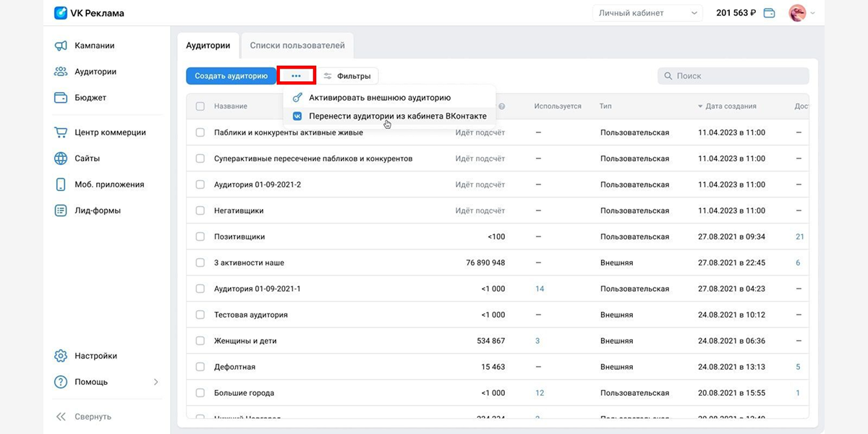
Task: Open used-in link 3 for Женщины и дети
Action: (537, 341)
